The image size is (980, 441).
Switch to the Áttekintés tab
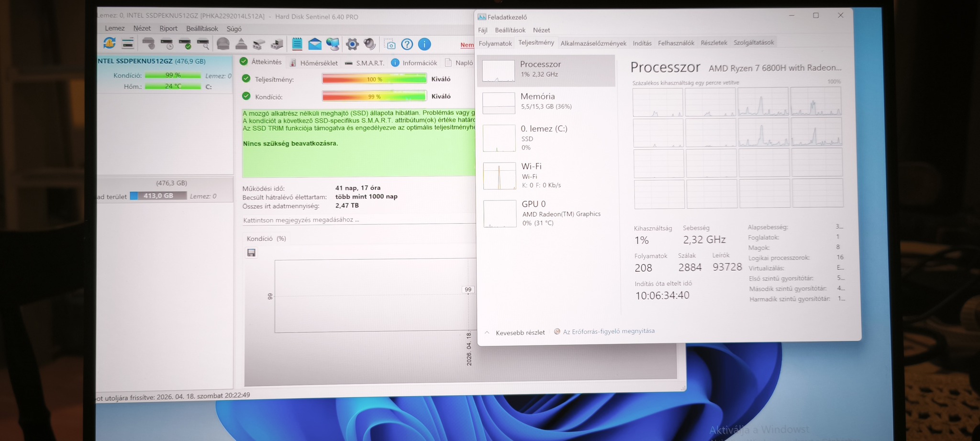coord(261,62)
